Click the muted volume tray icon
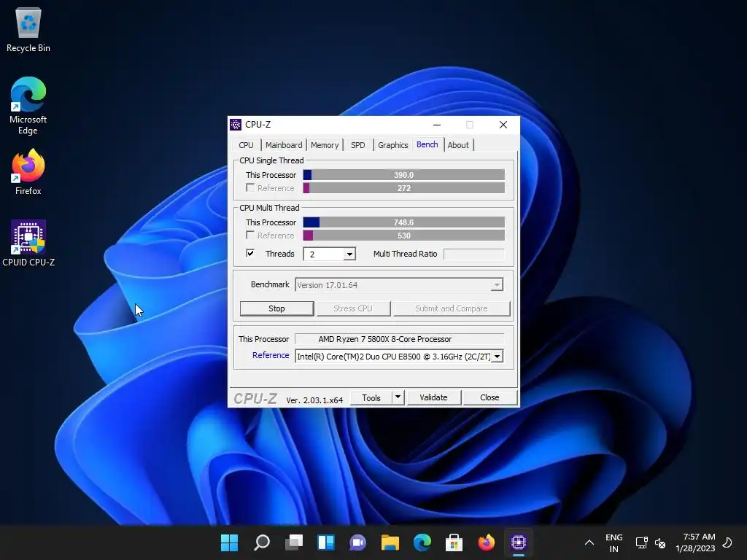The image size is (747, 560). pyautogui.click(x=660, y=542)
